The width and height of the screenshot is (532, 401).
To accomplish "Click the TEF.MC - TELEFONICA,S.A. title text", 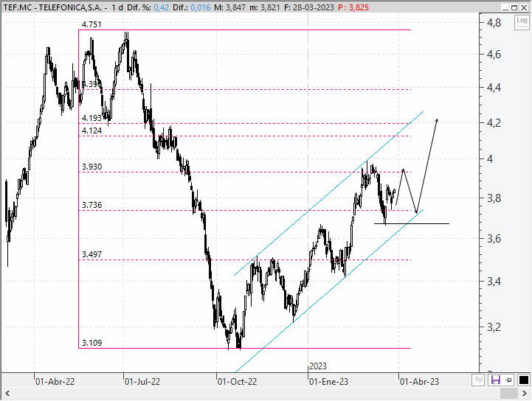I will (x=52, y=7).
